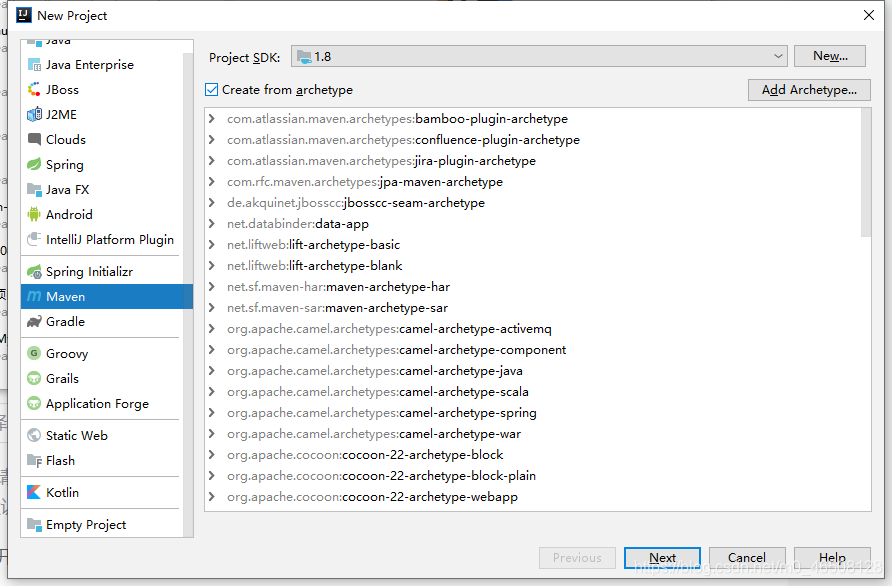The width and height of the screenshot is (892, 586).
Task: Click the archetype list vertical scrollbar
Action: [x=866, y=172]
